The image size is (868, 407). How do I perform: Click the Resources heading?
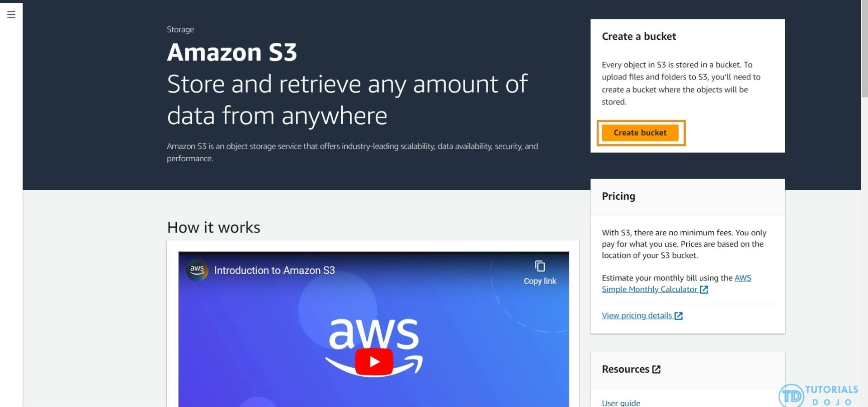coord(626,369)
